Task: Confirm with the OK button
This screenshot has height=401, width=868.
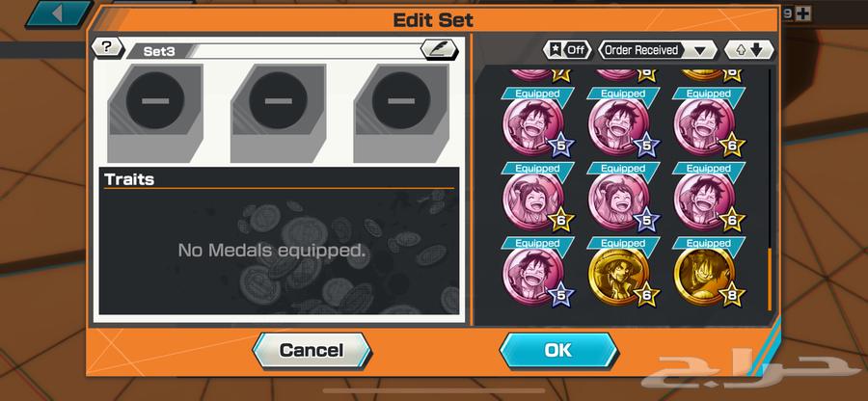Action: pyautogui.click(x=558, y=350)
